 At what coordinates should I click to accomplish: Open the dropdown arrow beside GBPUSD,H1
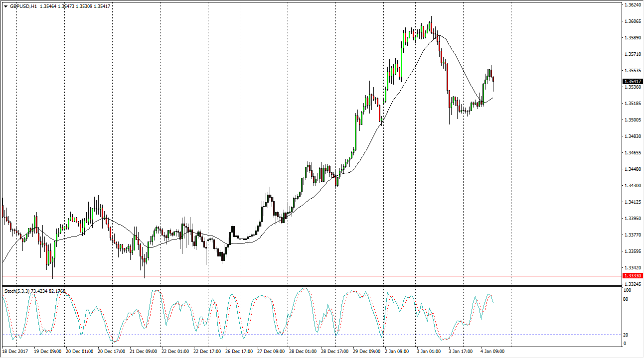coord(5,6)
